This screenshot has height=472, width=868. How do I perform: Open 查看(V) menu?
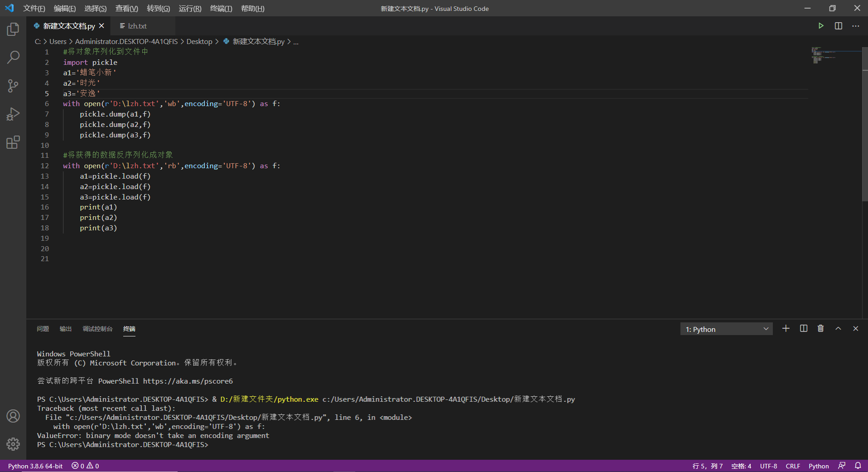click(127, 9)
